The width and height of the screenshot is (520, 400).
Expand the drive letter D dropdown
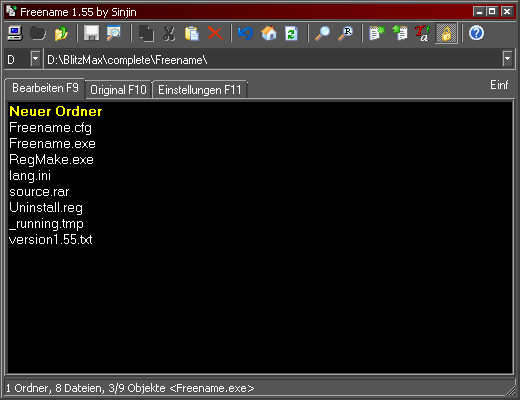pyautogui.click(x=35, y=59)
